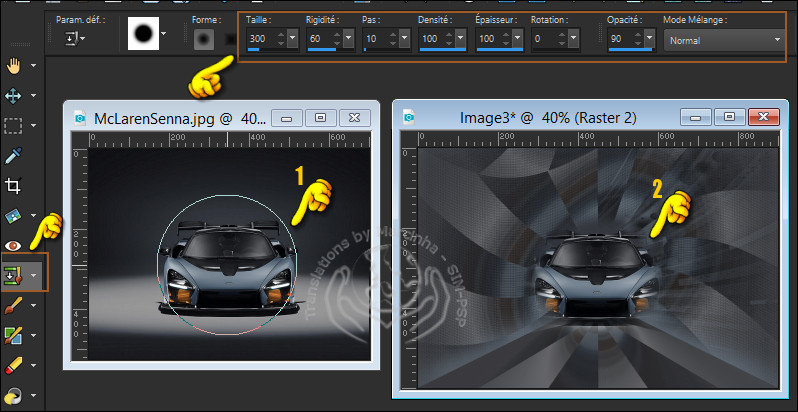798x412 pixels.
Task: Pick the Dropper eyedropper tool
Action: (x=14, y=156)
